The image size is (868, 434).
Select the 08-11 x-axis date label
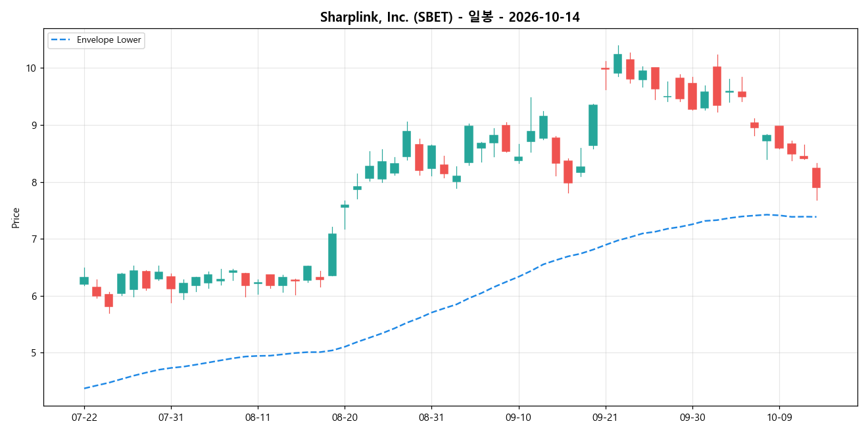(x=258, y=418)
